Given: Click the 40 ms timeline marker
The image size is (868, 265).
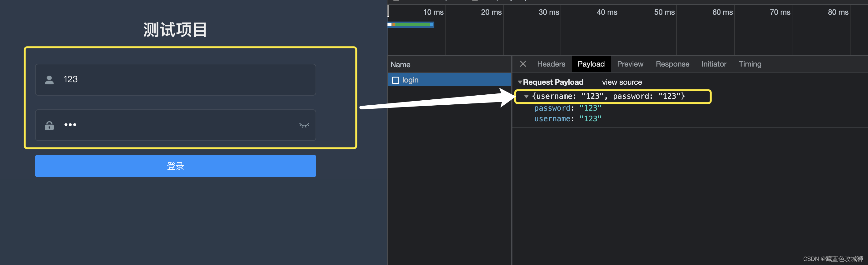Looking at the screenshot, I should [x=607, y=12].
